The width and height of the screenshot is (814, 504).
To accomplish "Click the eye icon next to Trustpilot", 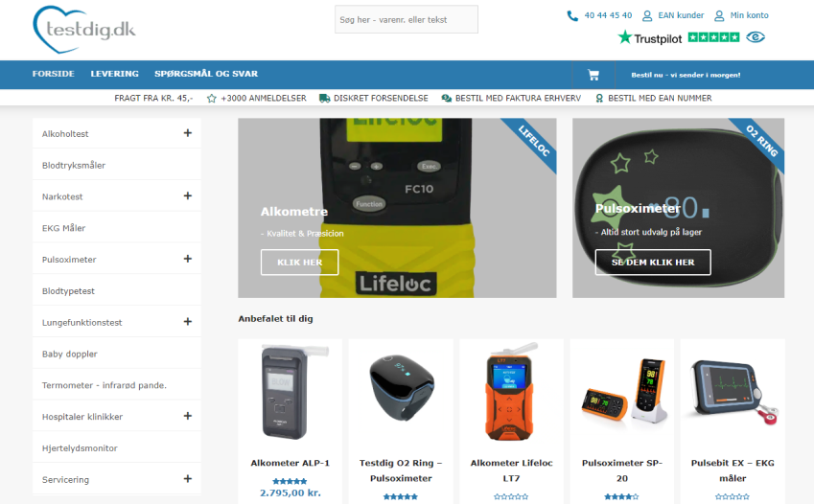I will click(756, 36).
